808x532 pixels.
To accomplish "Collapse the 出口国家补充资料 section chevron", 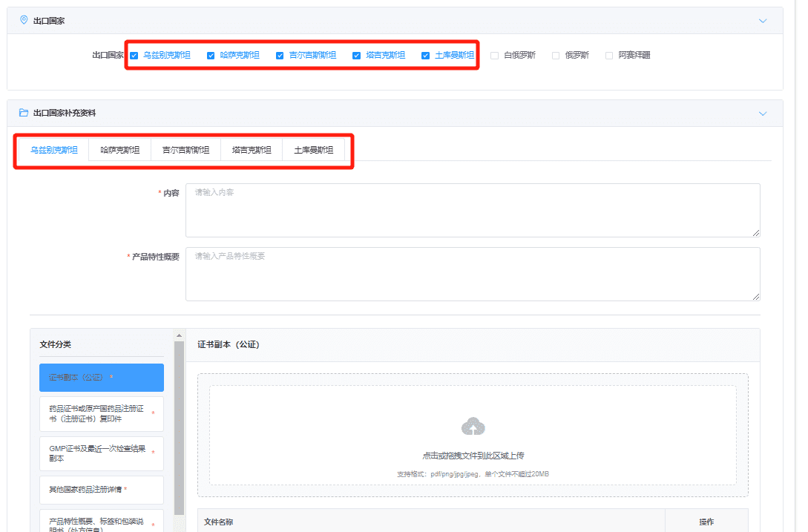I will click(x=763, y=114).
